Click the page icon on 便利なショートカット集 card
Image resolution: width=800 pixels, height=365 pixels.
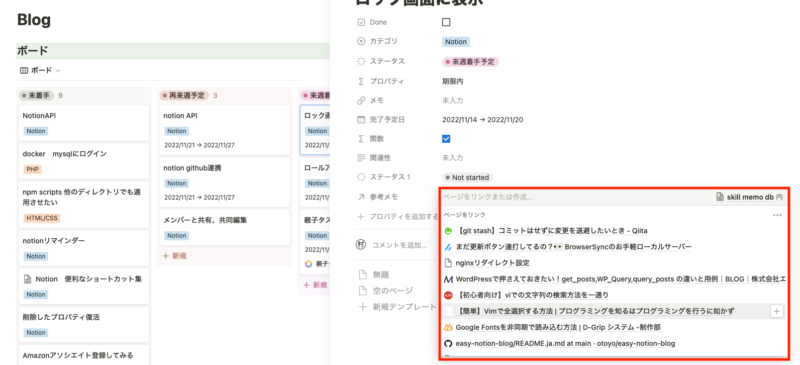pos(28,279)
